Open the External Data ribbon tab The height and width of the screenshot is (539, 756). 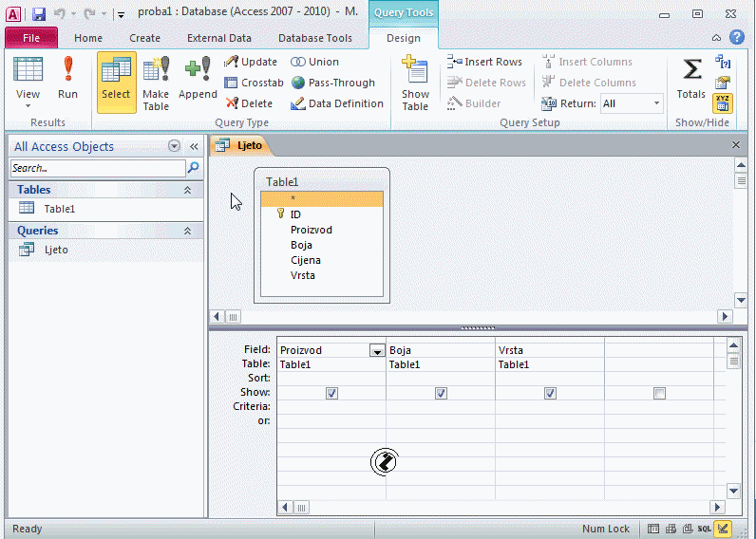pos(219,38)
